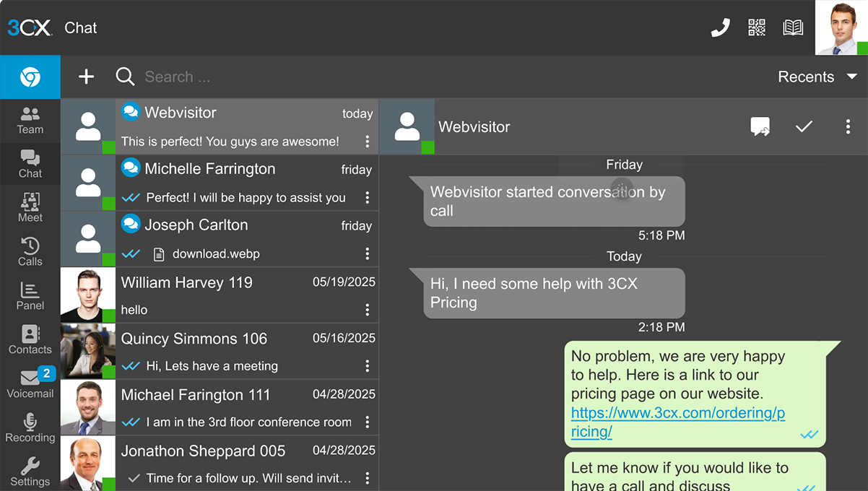Open the QR code icon
868x491 pixels.
[x=756, y=28]
